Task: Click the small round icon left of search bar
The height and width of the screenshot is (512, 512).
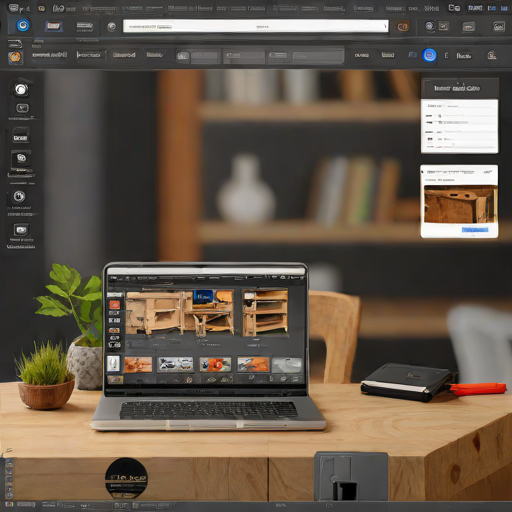Action: point(112,26)
